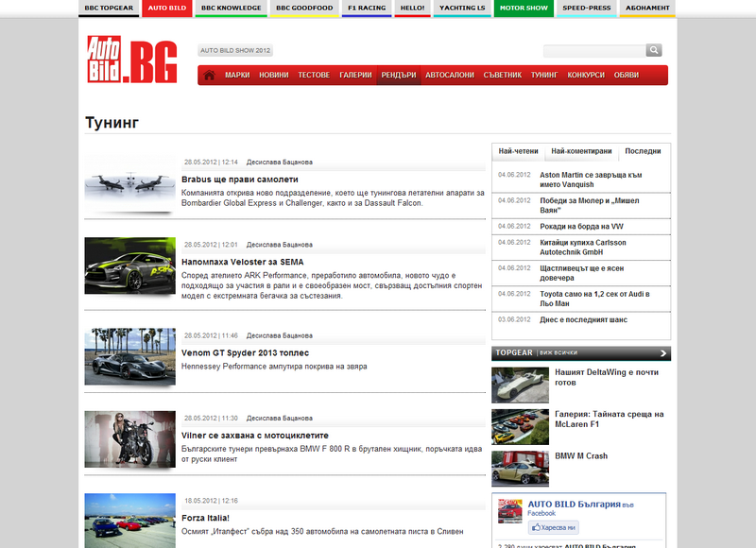Focus the site search input field

pos(594,51)
